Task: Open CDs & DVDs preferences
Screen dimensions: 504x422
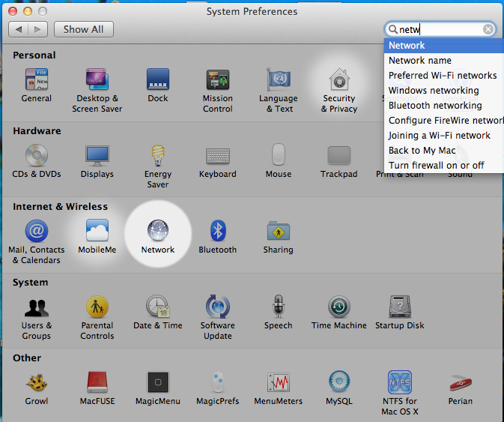Action: click(x=37, y=161)
